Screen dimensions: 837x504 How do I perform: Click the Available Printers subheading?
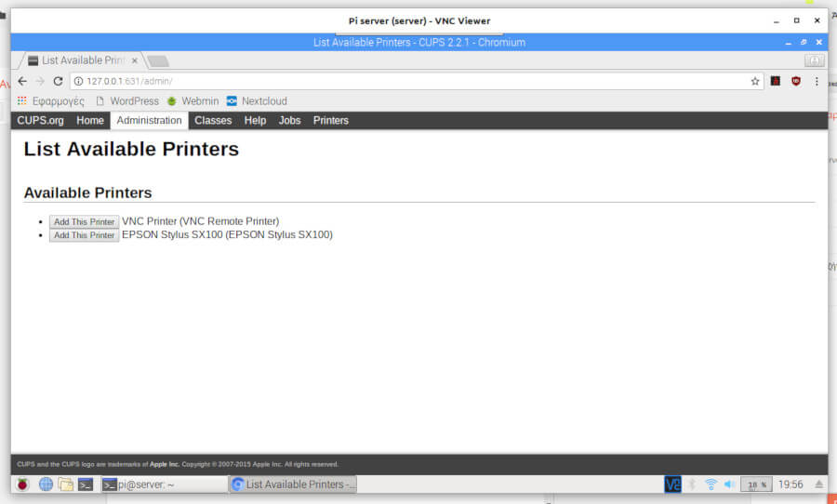pyautogui.click(x=88, y=192)
